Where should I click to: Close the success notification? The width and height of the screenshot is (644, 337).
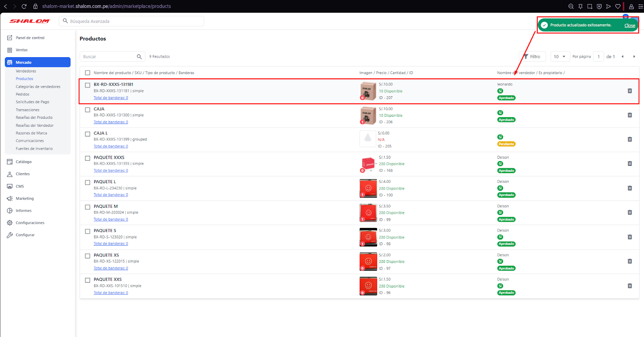[x=630, y=25]
